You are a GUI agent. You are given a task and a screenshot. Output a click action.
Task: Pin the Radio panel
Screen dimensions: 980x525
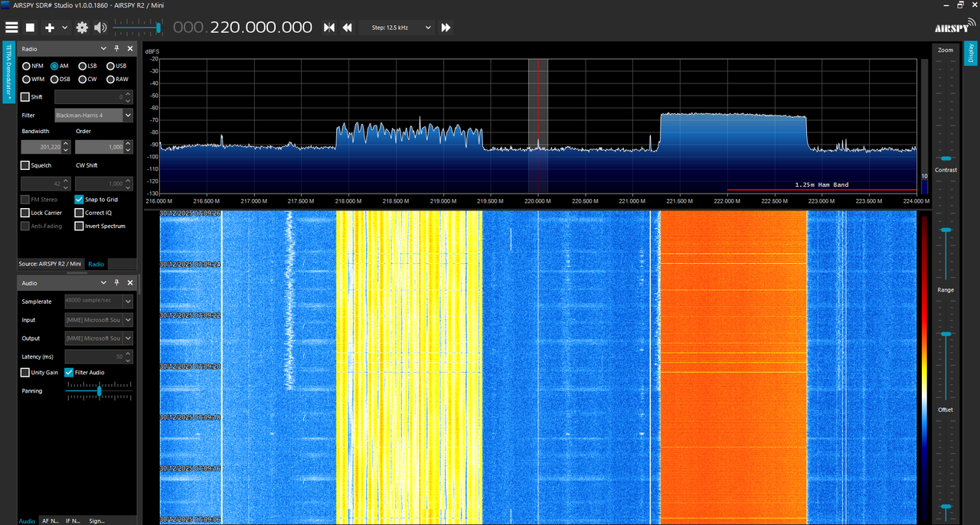[116, 48]
